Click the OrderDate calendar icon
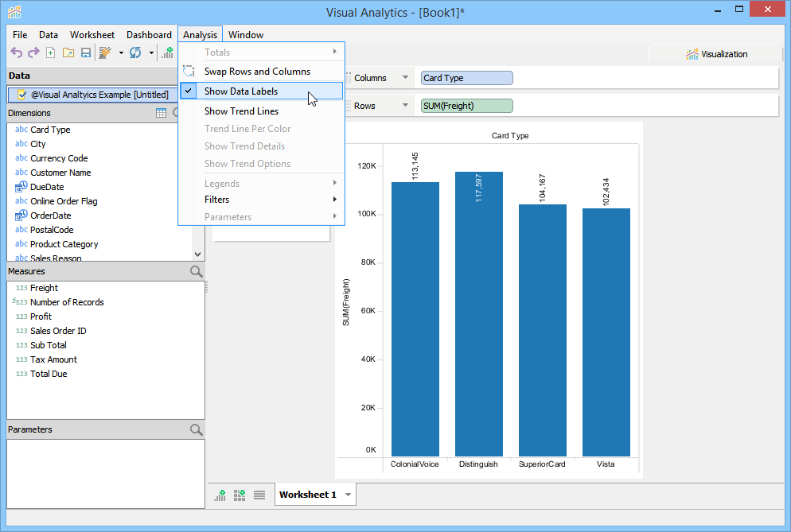Viewport: 791px width, 532px height. 21,216
